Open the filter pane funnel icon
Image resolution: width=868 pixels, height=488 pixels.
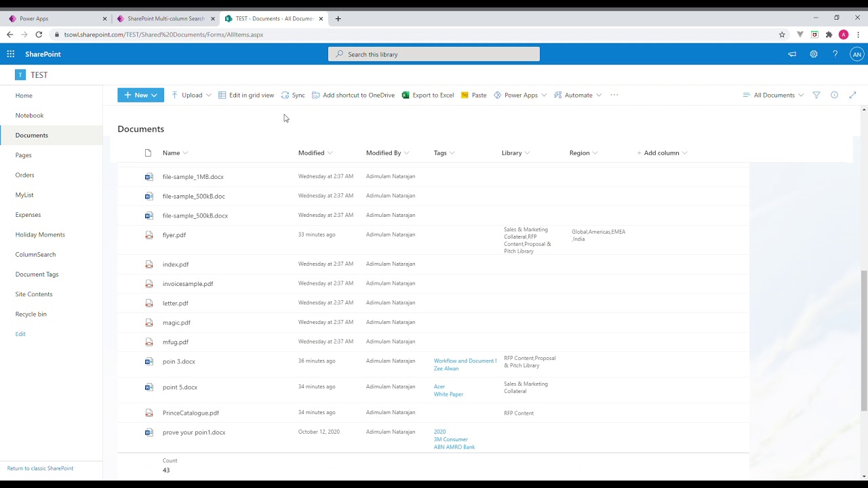[x=816, y=95]
